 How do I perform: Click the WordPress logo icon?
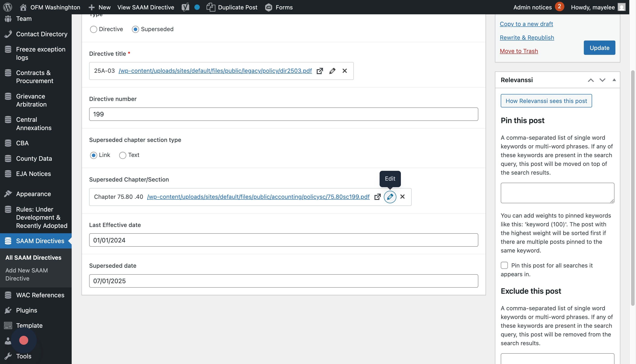(x=8, y=7)
